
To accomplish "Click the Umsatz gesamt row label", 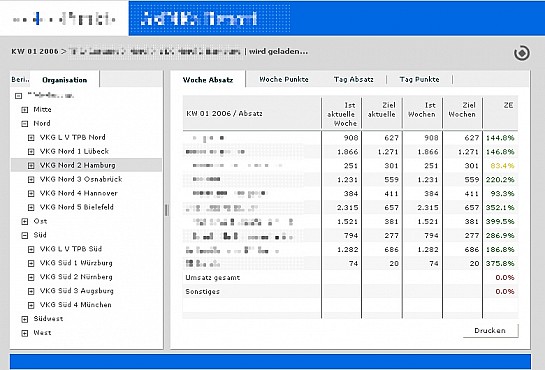I will [x=213, y=278].
